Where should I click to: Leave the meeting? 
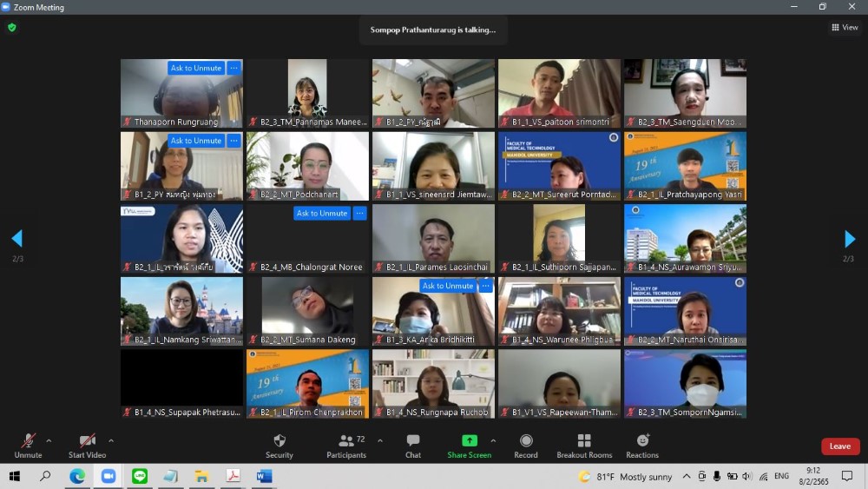[839, 446]
